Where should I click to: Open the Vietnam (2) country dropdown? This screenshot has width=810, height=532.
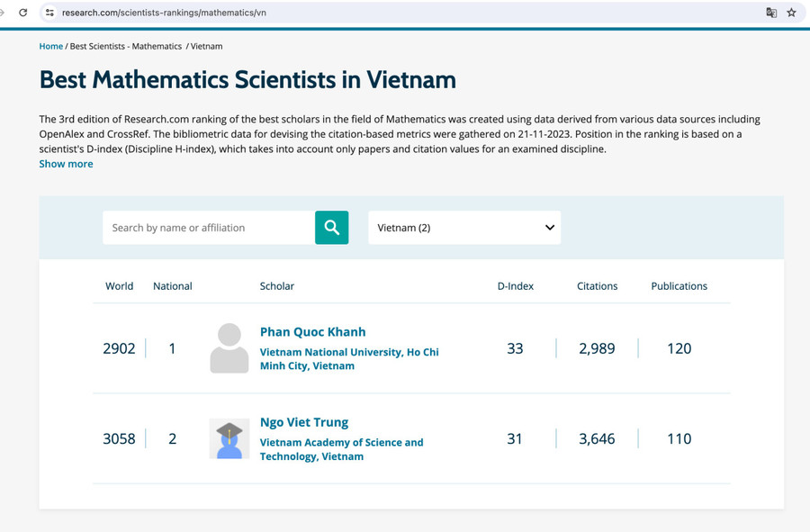point(463,228)
